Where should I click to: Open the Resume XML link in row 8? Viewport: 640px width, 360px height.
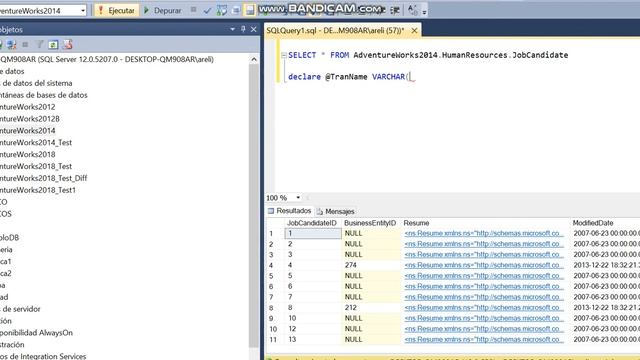484,308
